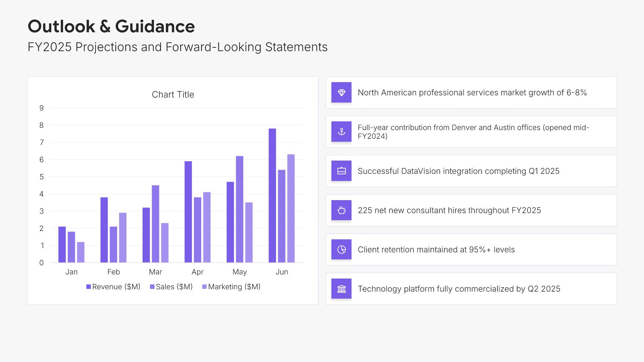644x362 pixels.
Task: Click the Revenue ($M) legend color swatch
Action: coord(89,287)
